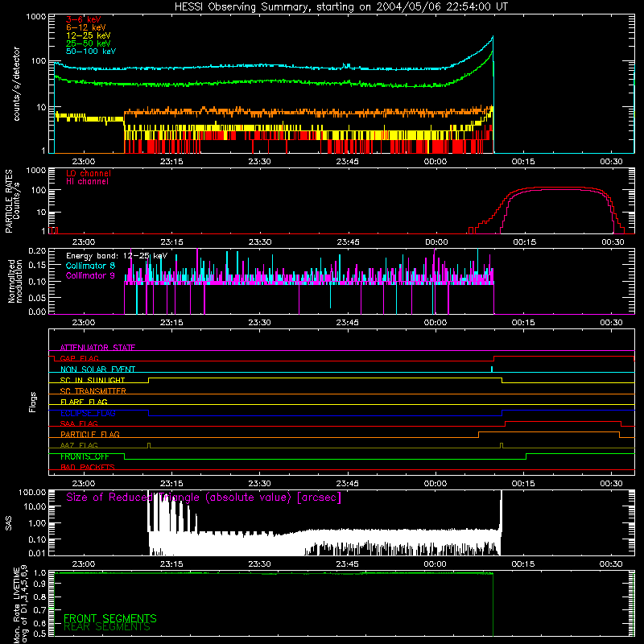This screenshot has height=644, width=644.
Task: Click the SC IN SUNLIGHT flag label
Action: click(x=93, y=380)
